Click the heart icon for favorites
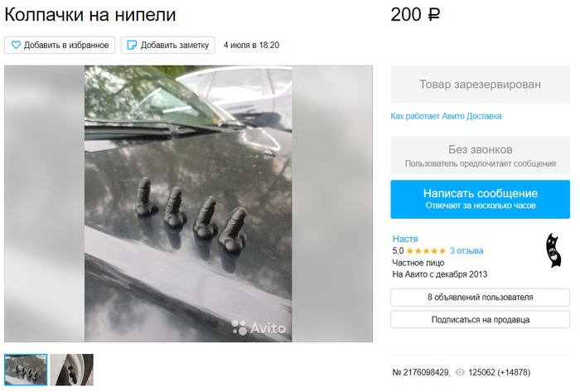The height and width of the screenshot is (392, 580). [16, 45]
